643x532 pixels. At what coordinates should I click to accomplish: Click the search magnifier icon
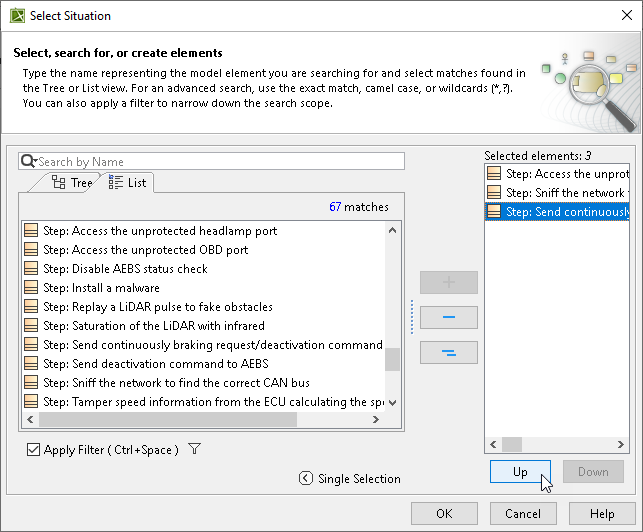(x=27, y=161)
